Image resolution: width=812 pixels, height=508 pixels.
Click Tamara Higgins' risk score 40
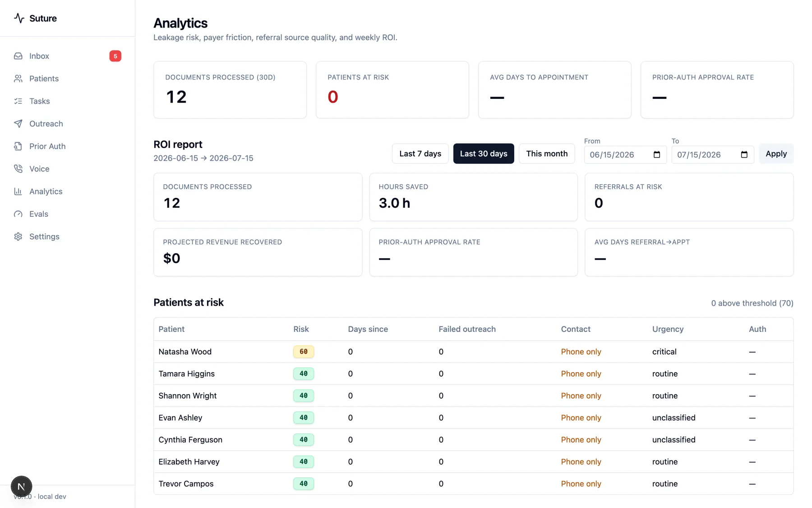(304, 374)
